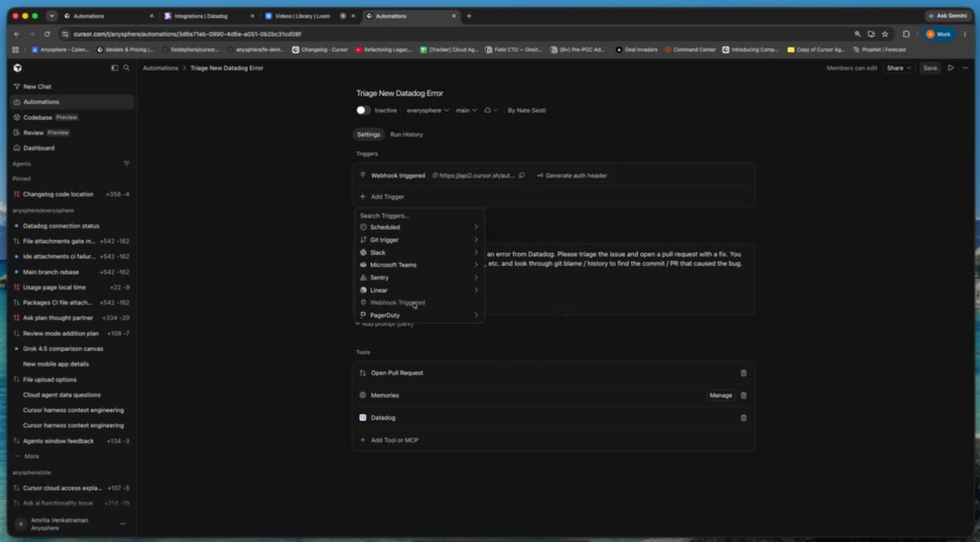Open the Videos | Library | Loom tab
The height and width of the screenshot is (542, 980).
[308, 16]
